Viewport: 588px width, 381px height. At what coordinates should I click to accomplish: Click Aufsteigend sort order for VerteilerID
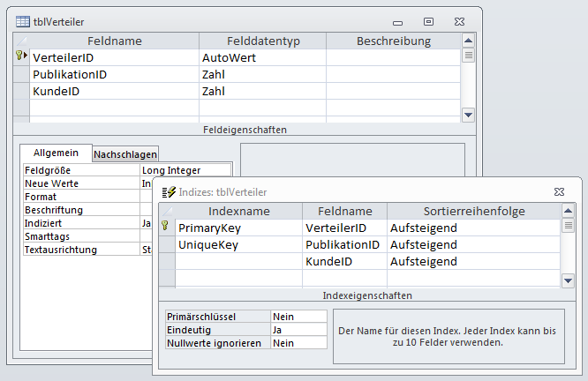(x=473, y=228)
